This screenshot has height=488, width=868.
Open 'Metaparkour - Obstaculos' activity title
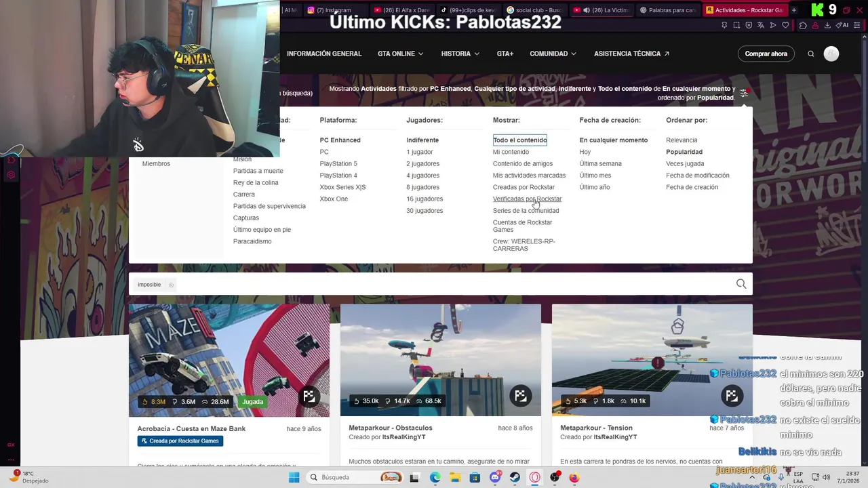pos(390,428)
